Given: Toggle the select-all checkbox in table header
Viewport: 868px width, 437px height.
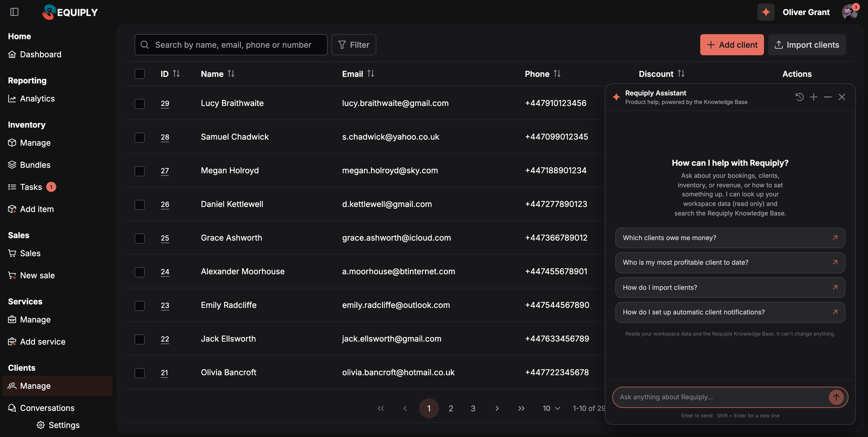Looking at the screenshot, I should [x=139, y=74].
